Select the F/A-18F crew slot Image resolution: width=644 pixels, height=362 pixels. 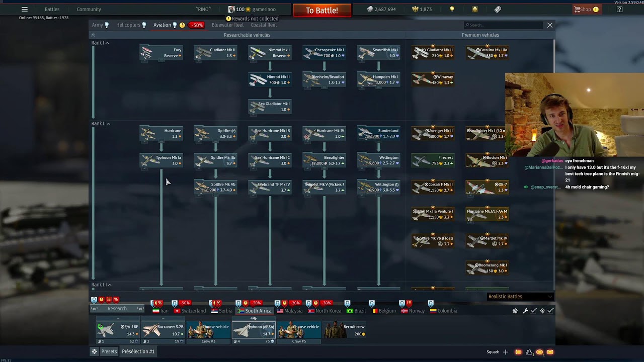click(117, 330)
